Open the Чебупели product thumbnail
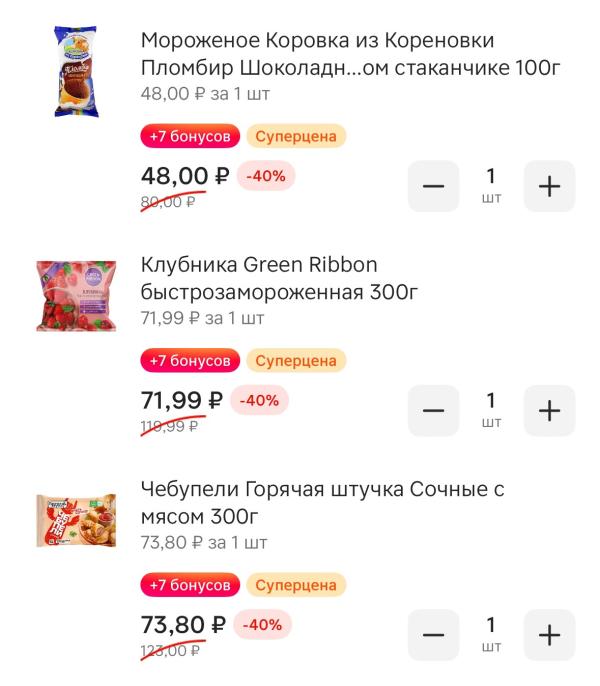 (x=76, y=520)
